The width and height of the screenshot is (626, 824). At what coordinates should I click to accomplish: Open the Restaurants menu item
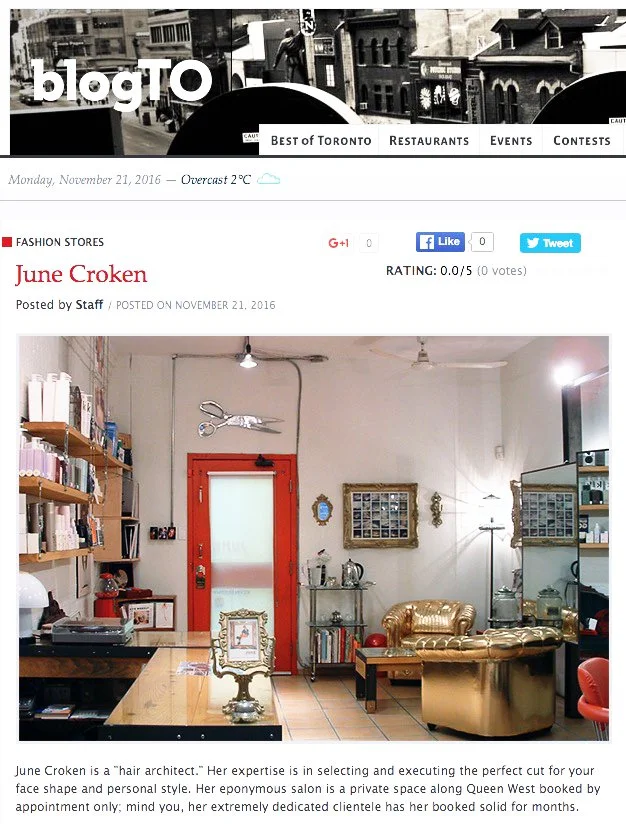429,141
